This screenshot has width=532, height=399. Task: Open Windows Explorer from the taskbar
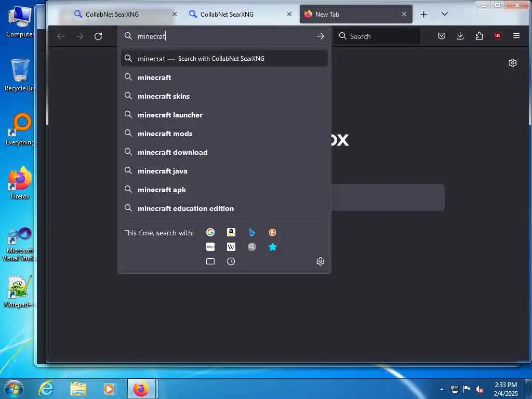pyautogui.click(x=78, y=389)
